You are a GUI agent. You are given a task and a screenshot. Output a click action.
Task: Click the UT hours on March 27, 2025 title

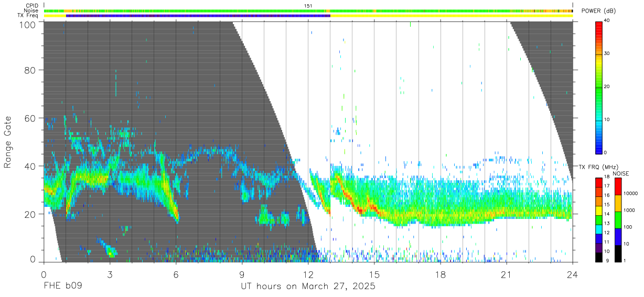click(308, 287)
